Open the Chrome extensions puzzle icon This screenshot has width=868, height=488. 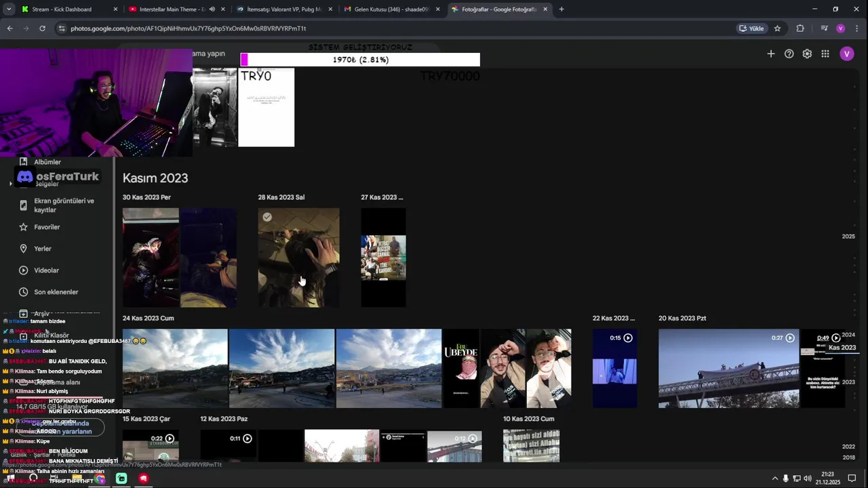pyautogui.click(x=800, y=28)
